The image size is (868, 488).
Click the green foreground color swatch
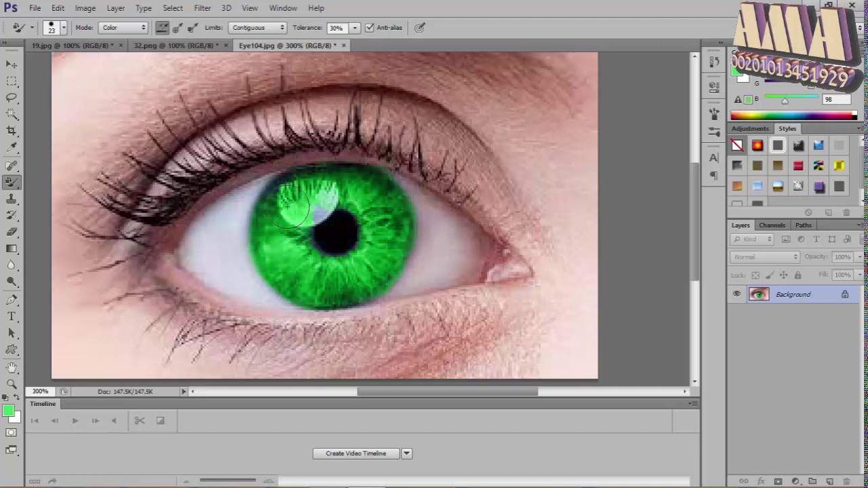8,411
